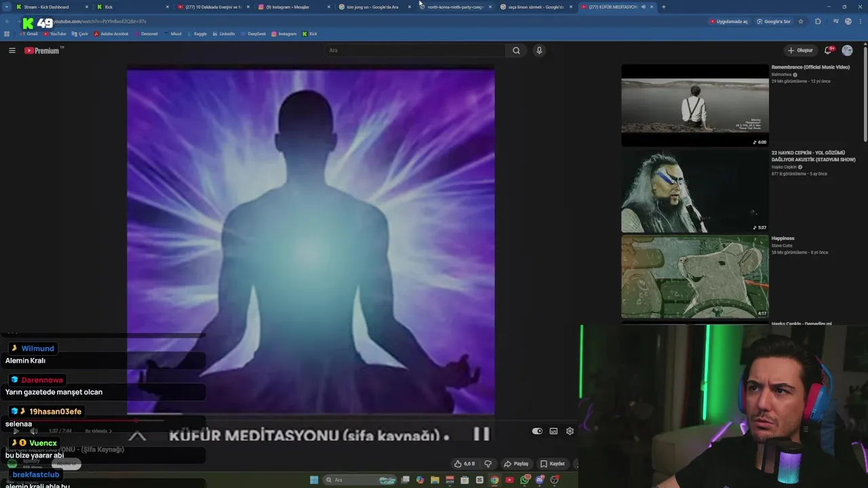The width and height of the screenshot is (868, 488).
Task: Open the red YouTube app on the taskbar
Action: click(509, 480)
